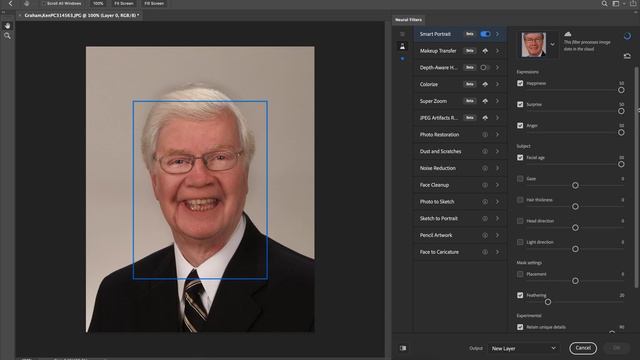
Task: Expand the Depth-Aware Haze chevron
Action: [498, 68]
